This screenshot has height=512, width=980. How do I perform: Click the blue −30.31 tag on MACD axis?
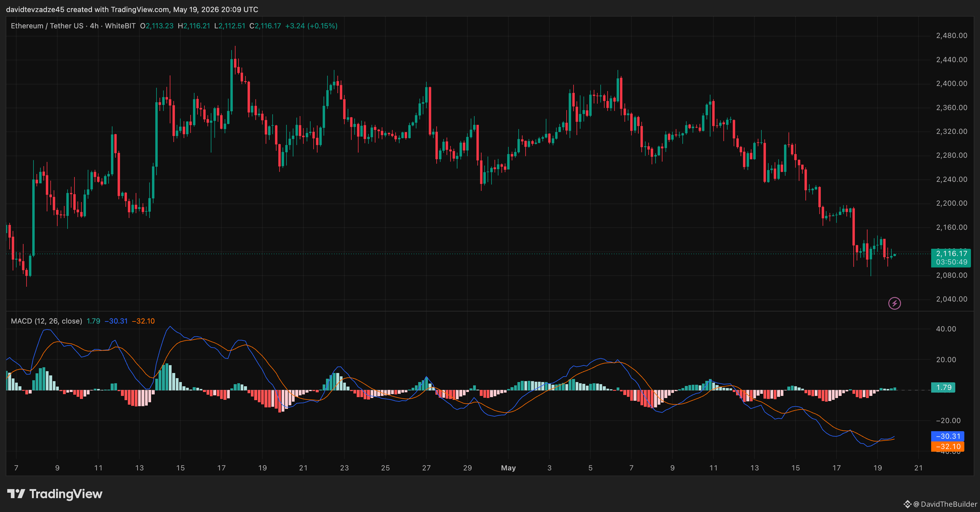(x=948, y=436)
